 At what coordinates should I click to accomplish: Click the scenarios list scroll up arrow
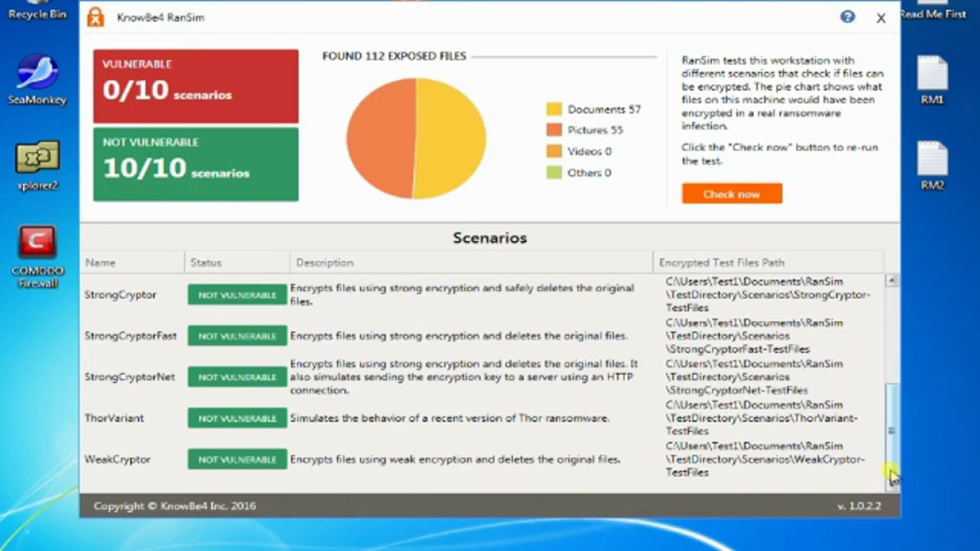(891, 281)
